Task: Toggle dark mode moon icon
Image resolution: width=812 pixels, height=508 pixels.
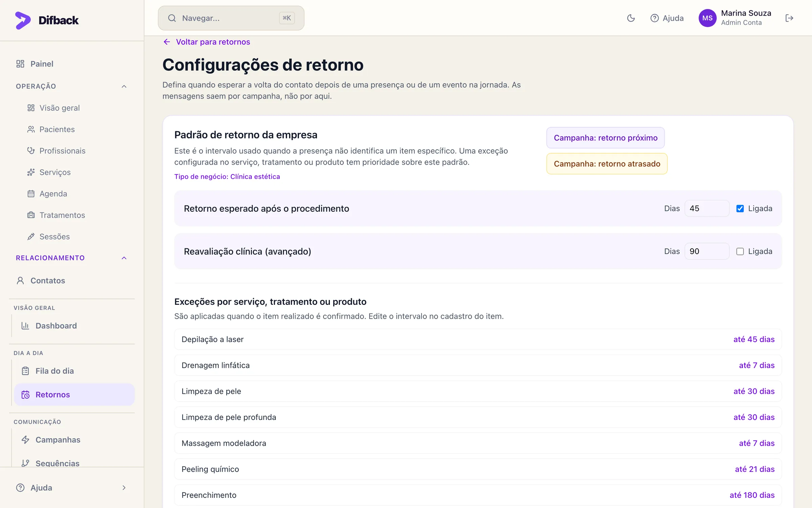Action: pyautogui.click(x=631, y=18)
